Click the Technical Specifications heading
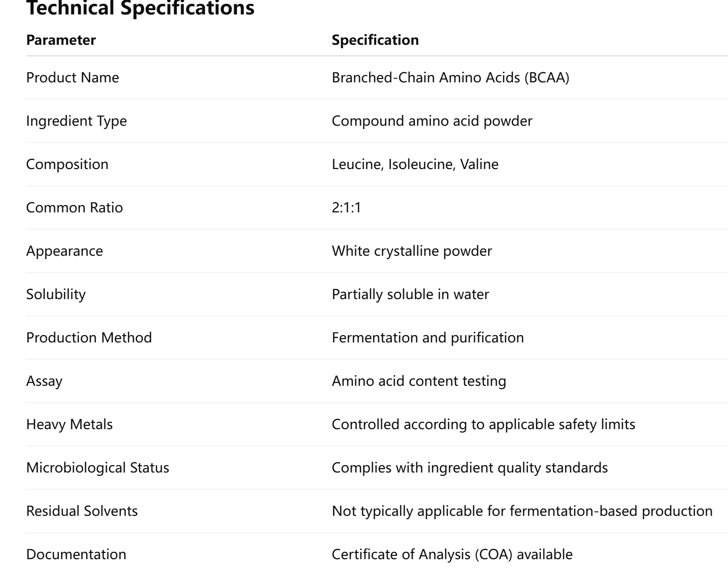Viewport: 728px width, 577px height. pos(140,8)
